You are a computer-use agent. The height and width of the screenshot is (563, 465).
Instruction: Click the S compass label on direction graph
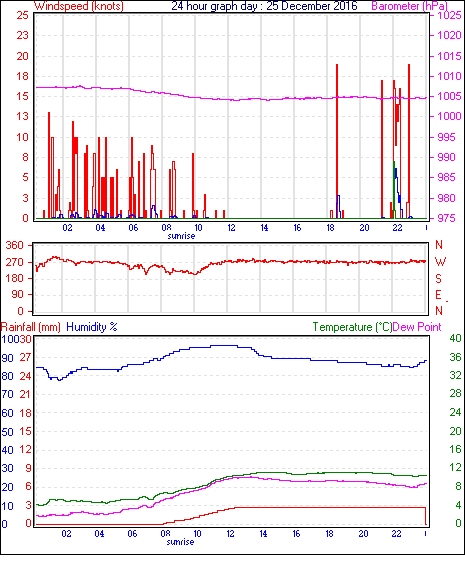[x=438, y=278]
